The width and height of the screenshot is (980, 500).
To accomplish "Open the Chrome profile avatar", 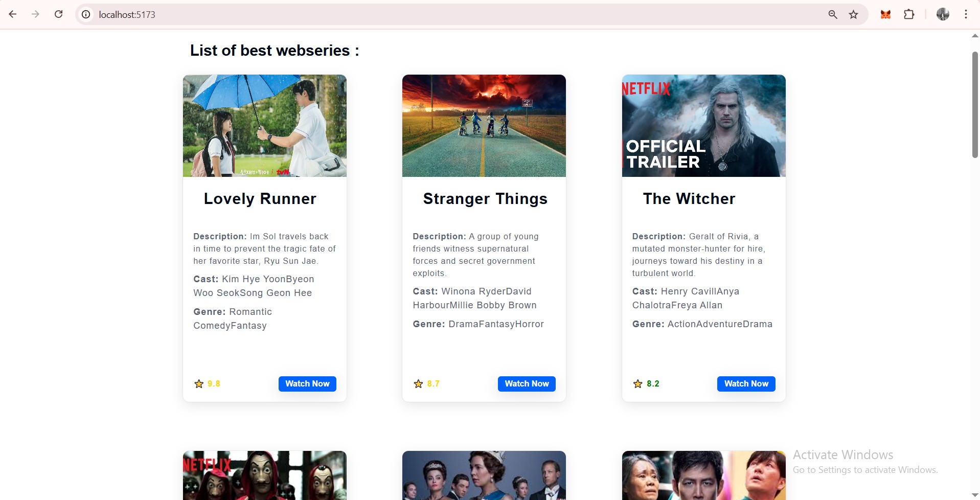I will click(x=943, y=14).
